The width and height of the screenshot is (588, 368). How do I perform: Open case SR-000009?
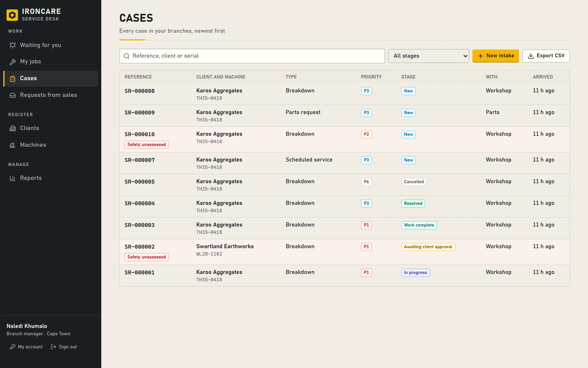pos(139,113)
